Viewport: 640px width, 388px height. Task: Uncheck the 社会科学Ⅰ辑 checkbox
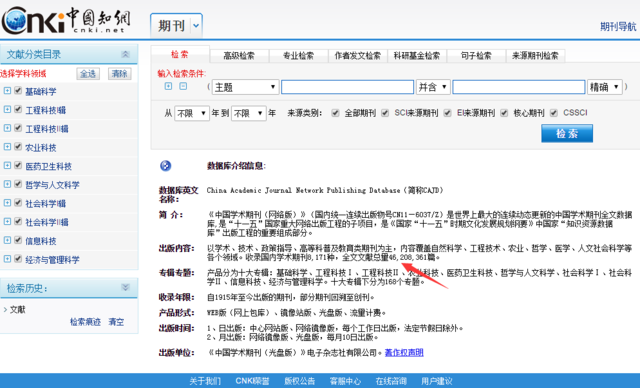tap(18, 203)
